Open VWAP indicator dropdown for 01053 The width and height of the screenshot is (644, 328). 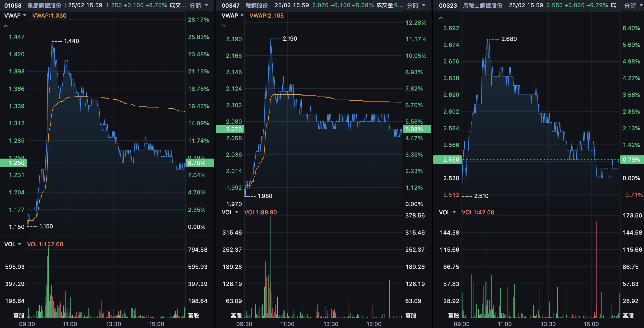[x=15, y=15]
